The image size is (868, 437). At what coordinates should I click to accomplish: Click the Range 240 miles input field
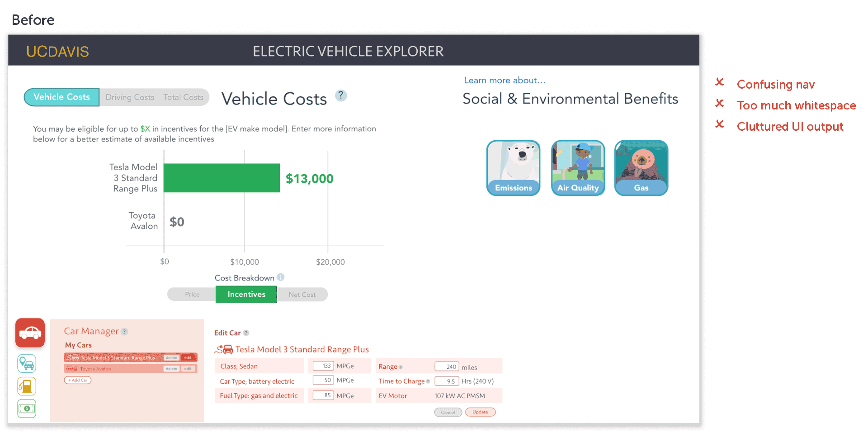pyautogui.click(x=447, y=366)
